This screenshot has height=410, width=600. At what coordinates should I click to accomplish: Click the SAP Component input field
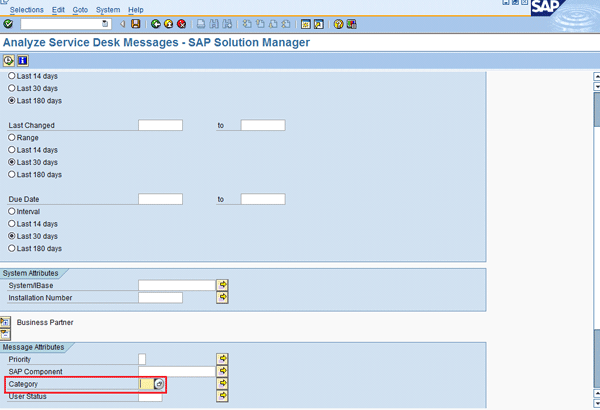[x=177, y=371]
